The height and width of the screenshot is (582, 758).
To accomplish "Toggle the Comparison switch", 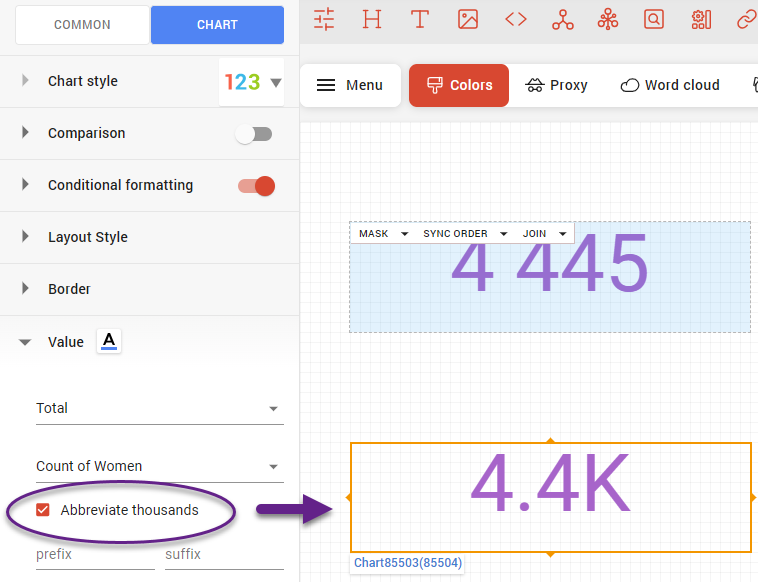I will tap(254, 134).
